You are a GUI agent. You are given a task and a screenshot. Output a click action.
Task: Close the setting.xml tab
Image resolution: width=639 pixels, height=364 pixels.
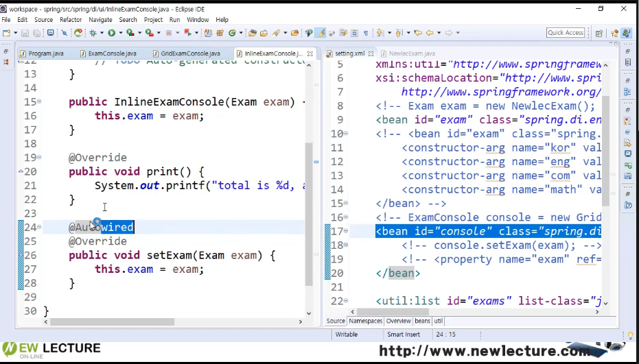pos(371,53)
